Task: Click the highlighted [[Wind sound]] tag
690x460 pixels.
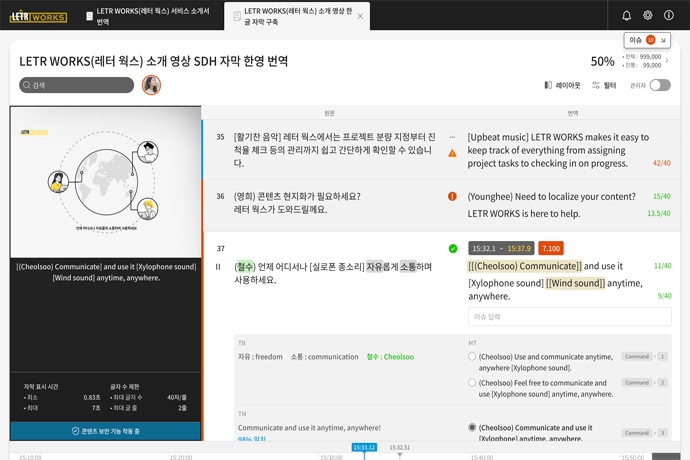Action: click(x=576, y=283)
